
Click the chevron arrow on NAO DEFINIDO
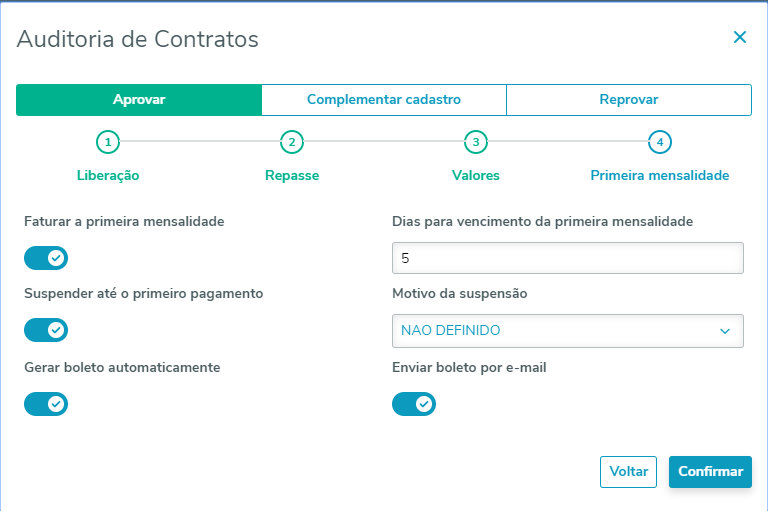coord(725,330)
